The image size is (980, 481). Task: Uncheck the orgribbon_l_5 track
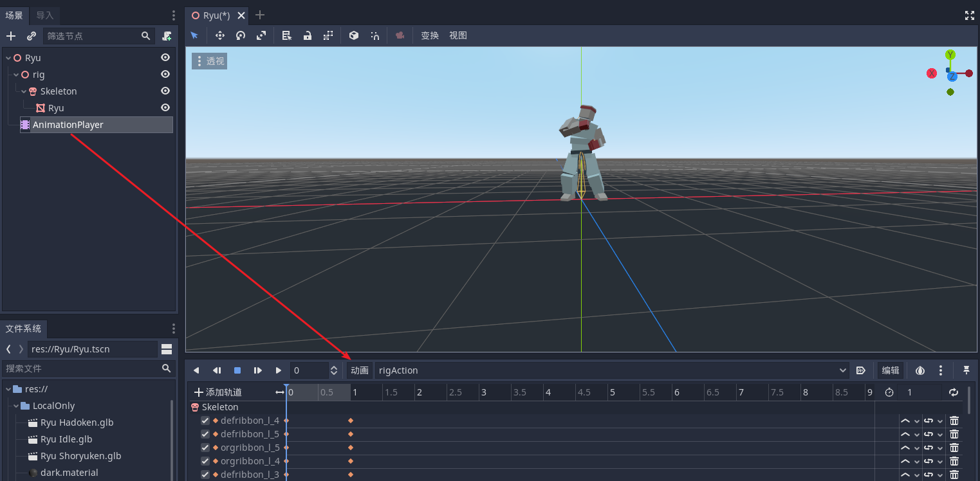[x=205, y=448]
